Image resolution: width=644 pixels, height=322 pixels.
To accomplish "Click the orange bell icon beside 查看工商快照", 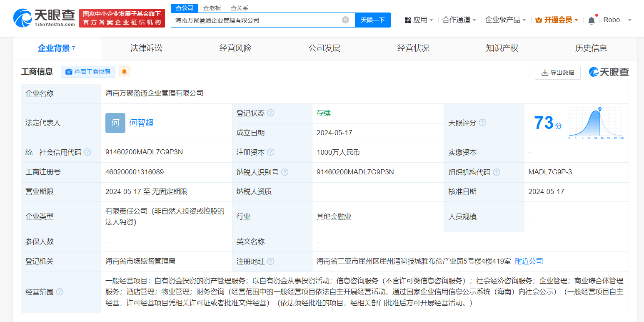I will [x=125, y=72].
